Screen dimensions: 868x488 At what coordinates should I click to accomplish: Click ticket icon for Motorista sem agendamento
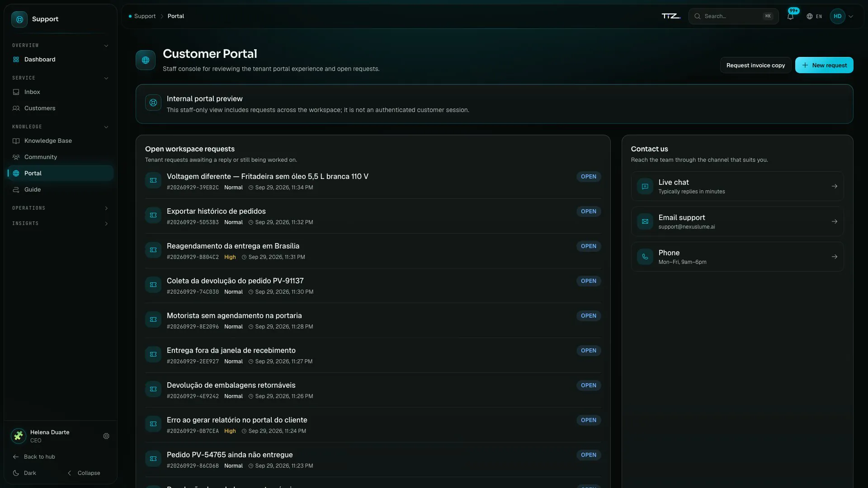tap(153, 319)
